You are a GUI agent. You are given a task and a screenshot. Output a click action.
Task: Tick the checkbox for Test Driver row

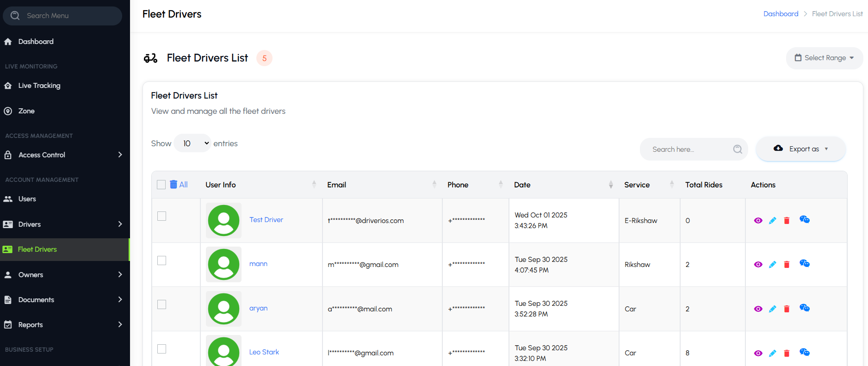pyautogui.click(x=161, y=216)
